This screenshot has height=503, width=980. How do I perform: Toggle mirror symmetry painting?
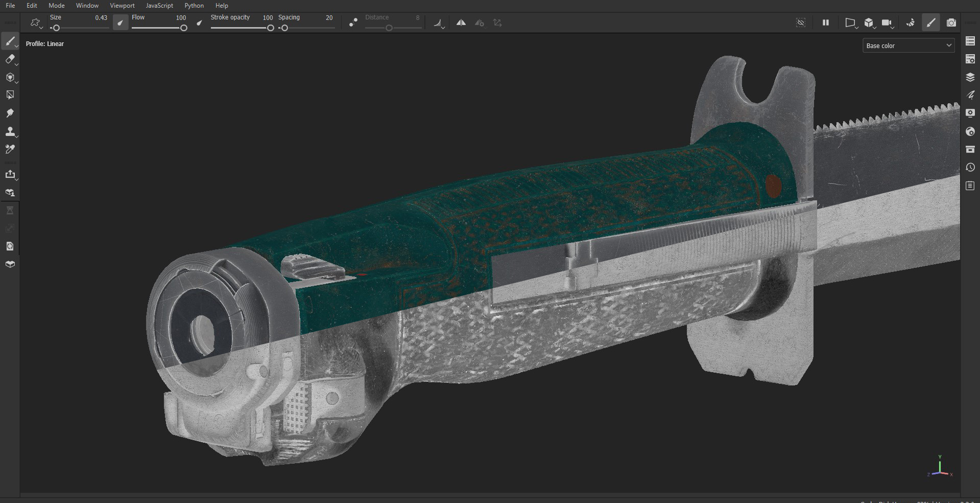click(460, 22)
